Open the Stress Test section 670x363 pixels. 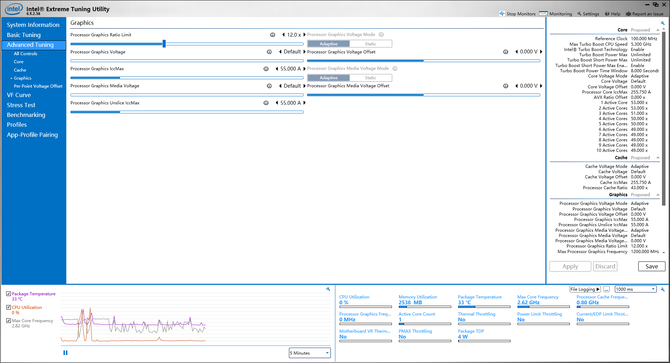click(21, 105)
